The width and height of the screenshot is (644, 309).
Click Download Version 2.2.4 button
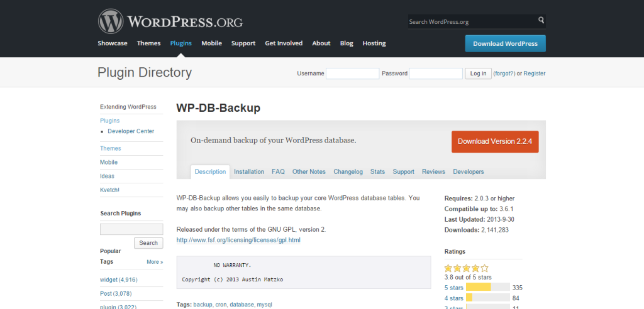coord(495,141)
